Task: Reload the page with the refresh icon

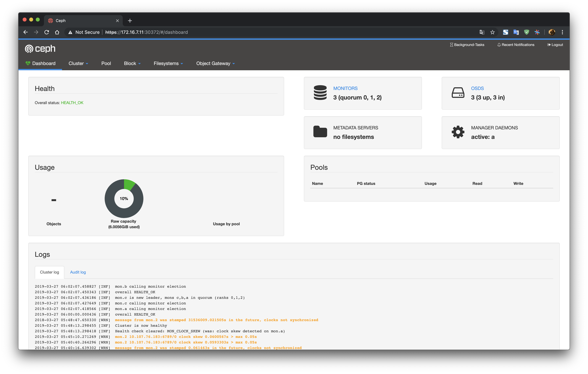Action: (47, 32)
